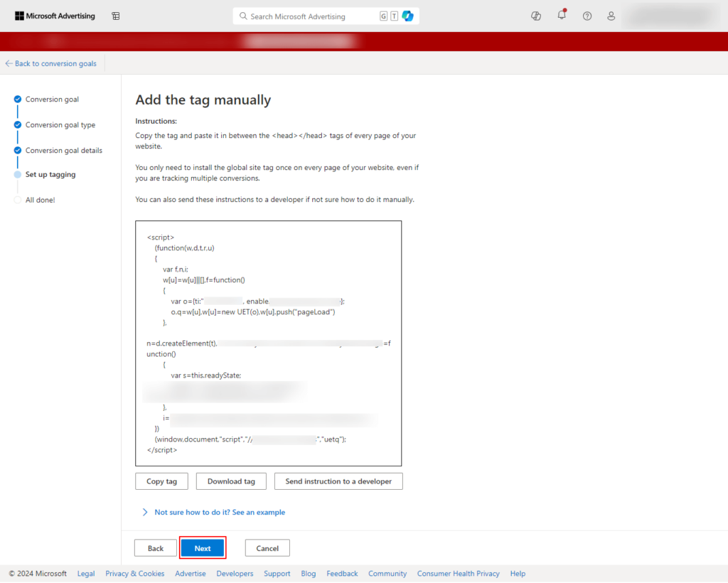
Task: Click the Help question mark icon
Action: click(x=587, y=16)
